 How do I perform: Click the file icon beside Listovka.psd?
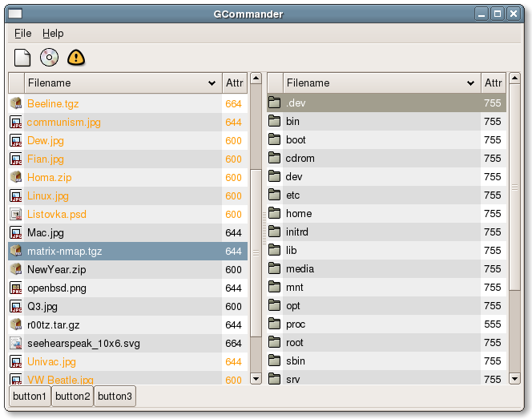tap(15, 214)
